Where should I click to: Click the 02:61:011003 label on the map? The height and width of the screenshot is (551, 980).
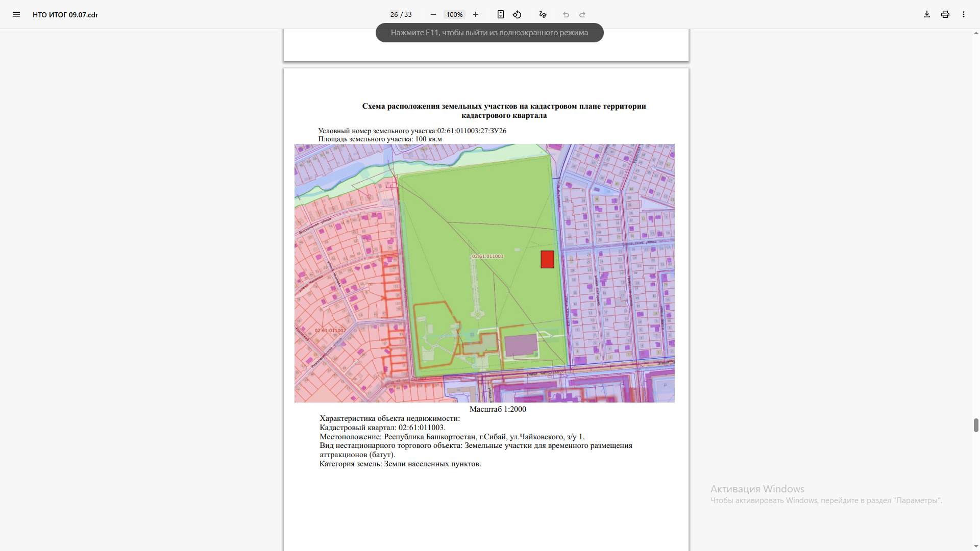coord(487,256)
